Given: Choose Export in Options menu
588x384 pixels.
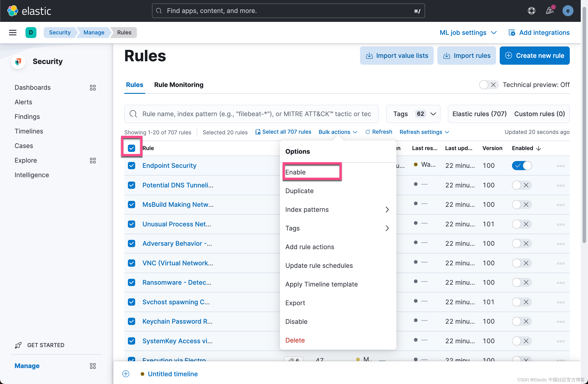Looking at the screenshot, I should click(x=337, y=303).
